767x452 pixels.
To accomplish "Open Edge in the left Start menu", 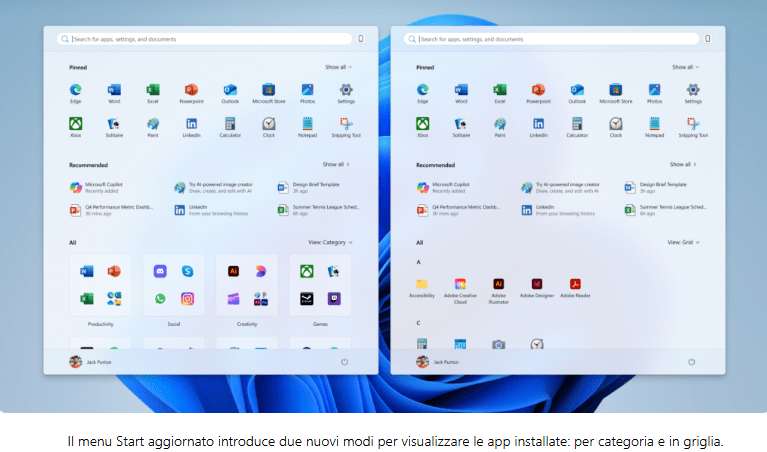I will point(75,91).
